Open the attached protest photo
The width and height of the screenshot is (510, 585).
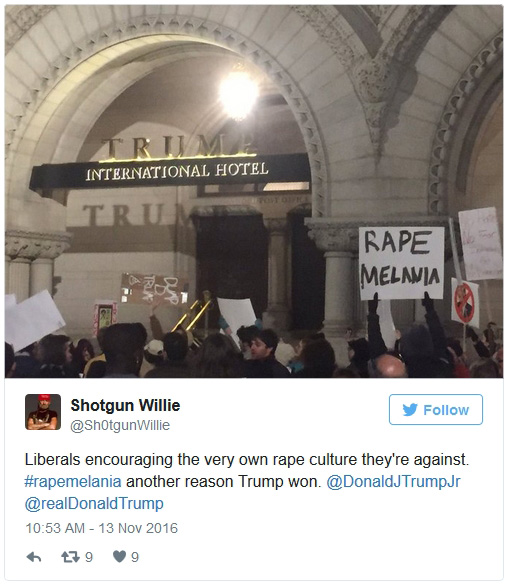(x=254, y=192)
